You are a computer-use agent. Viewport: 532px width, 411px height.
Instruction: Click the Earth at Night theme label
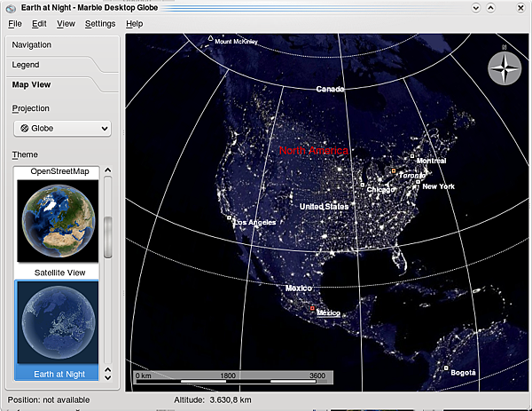[x=59, y=374]
